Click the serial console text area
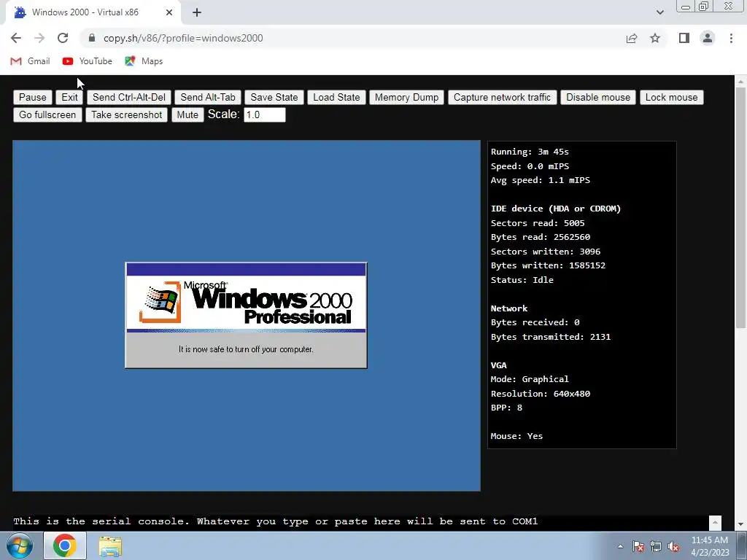Screen dimensions: 747x560 click(360, 522)
